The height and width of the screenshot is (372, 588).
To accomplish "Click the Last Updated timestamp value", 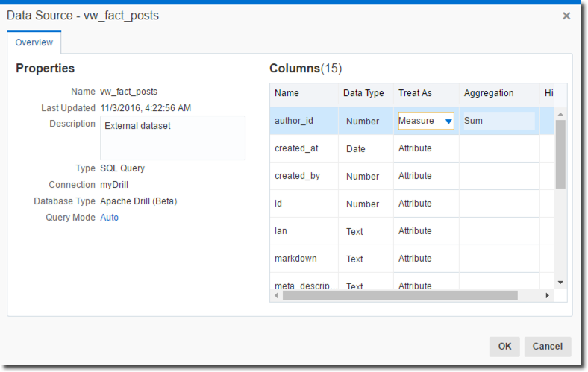I will [x=146, y=108].
